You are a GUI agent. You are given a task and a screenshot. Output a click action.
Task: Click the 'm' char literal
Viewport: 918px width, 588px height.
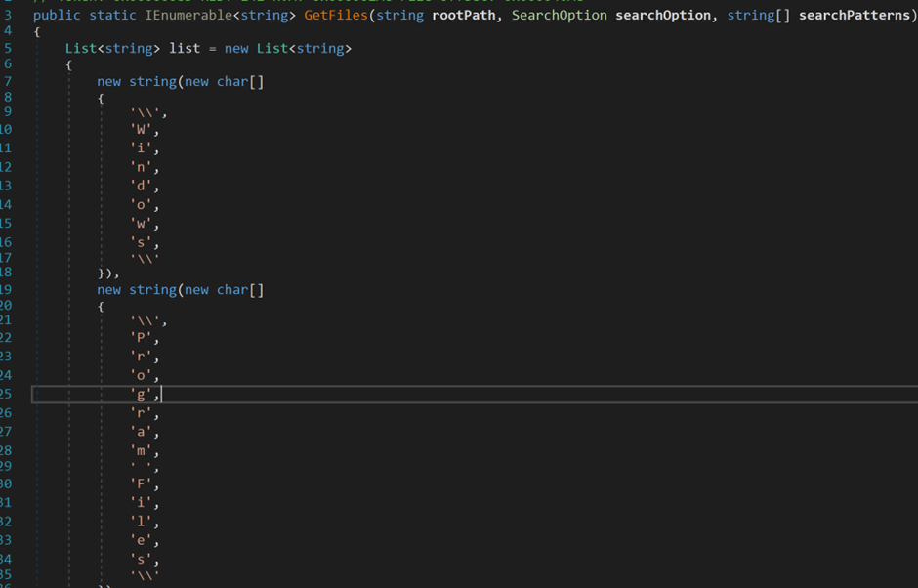pos(141,451)
